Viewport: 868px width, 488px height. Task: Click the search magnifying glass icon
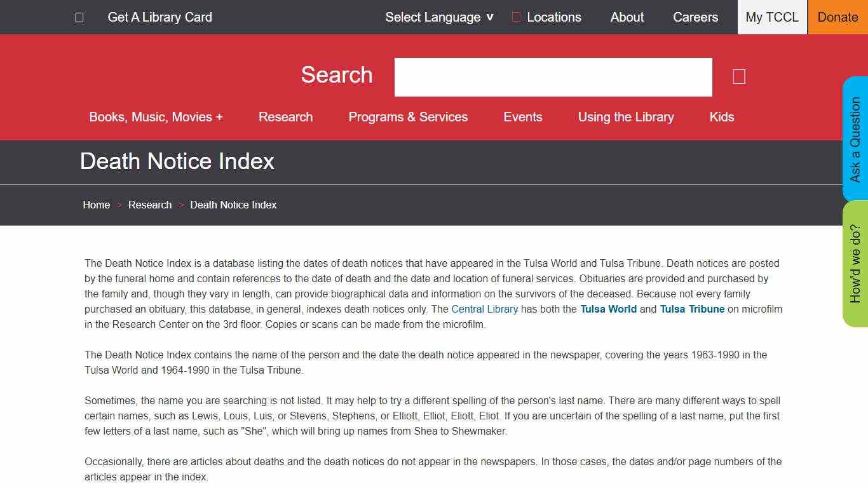[x=738, y=76]
